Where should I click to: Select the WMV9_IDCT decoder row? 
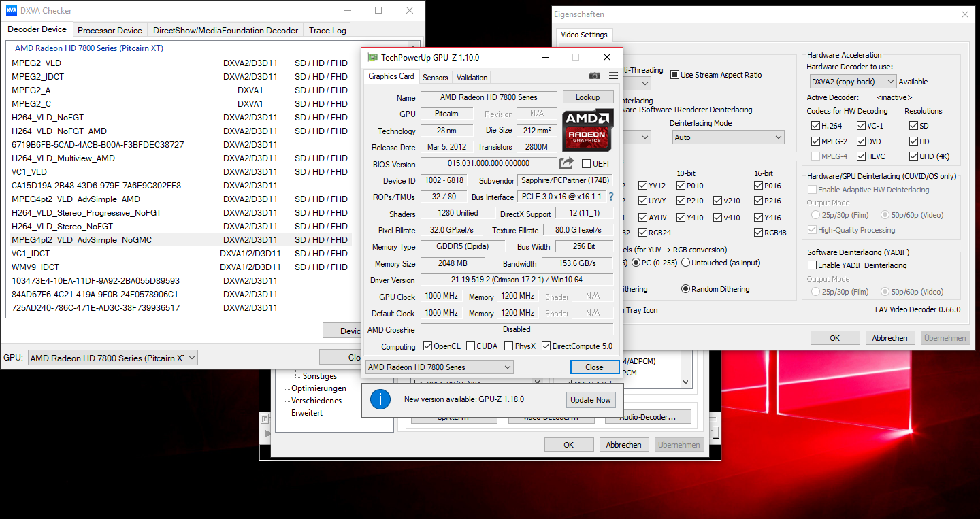point(182,267)
